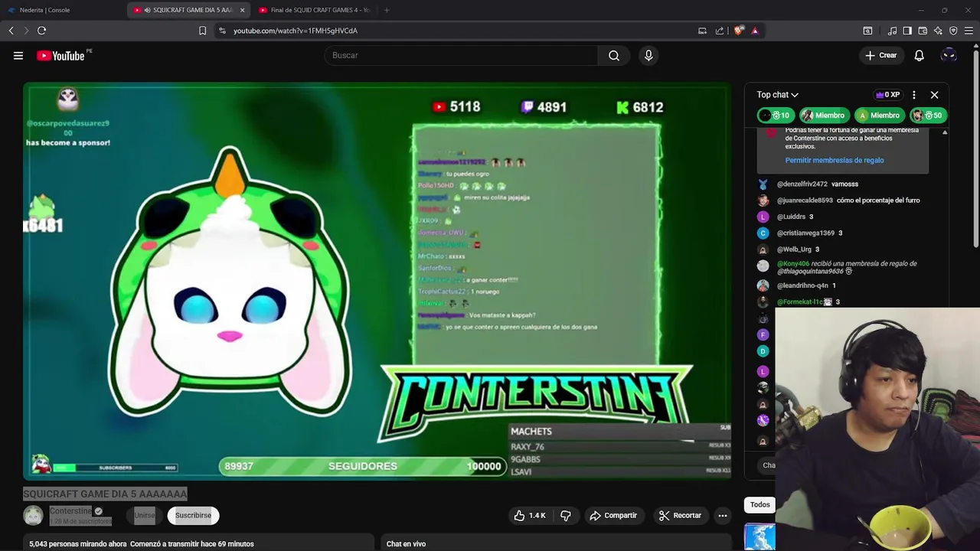The height and width of the screenshot is (551, 980).
Task: Go back with the browser back arrow
Action: (x=11, y=31)
